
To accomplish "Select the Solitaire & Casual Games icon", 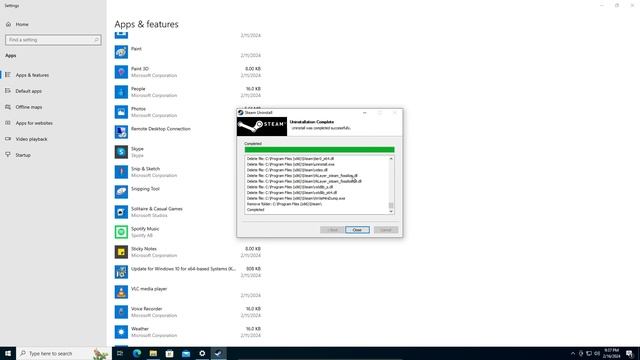I will pos(121,212).
